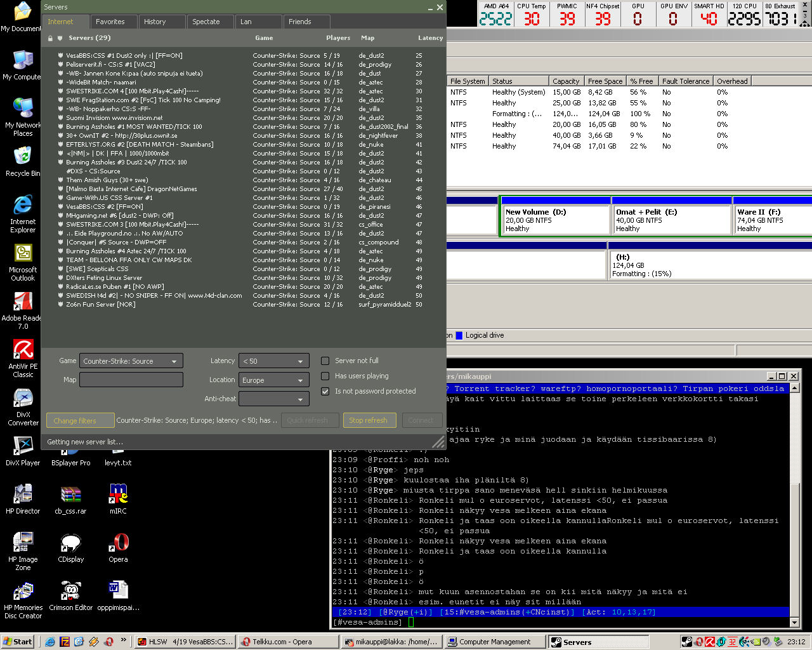Screen dimensions: 812x650
Task: Expand the quick launch overflow chevron
Action: tap(124, 640)
